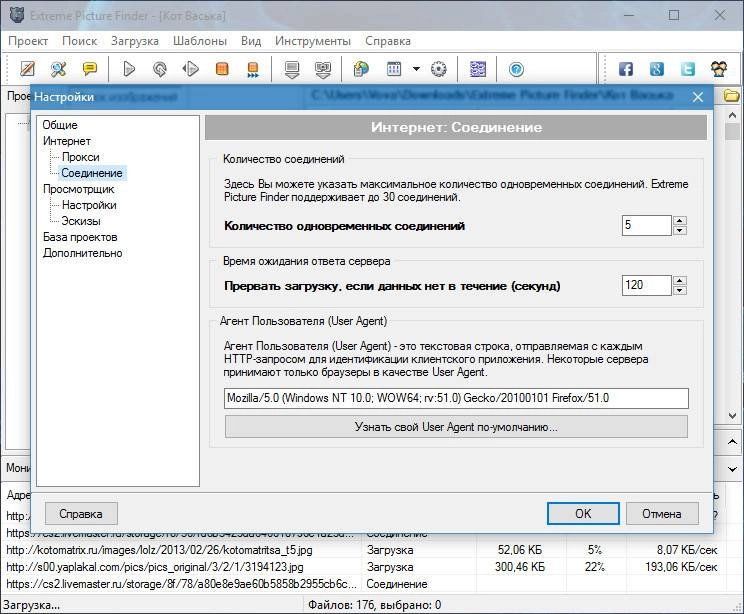Start download with the play triangle icon
744x614 pixels.
click(x=129, y=69)
